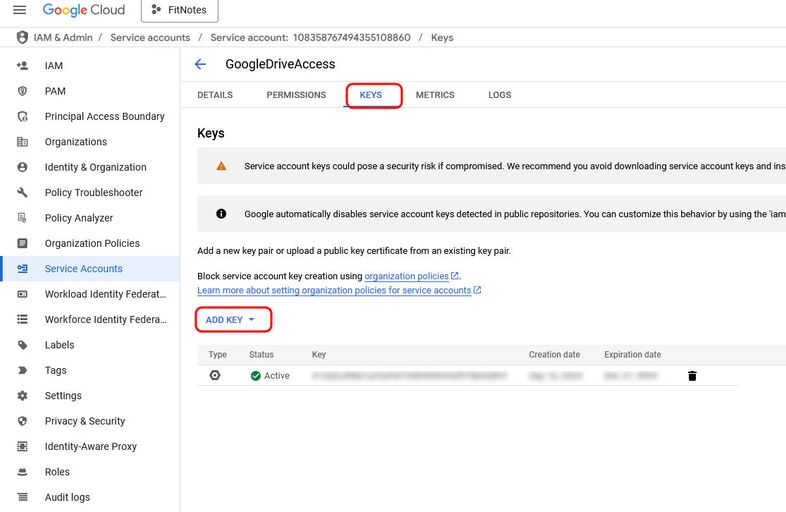Viewport: 786px width, 512px height.
Task: Open IAM in the sidebar
Action: 54,66
